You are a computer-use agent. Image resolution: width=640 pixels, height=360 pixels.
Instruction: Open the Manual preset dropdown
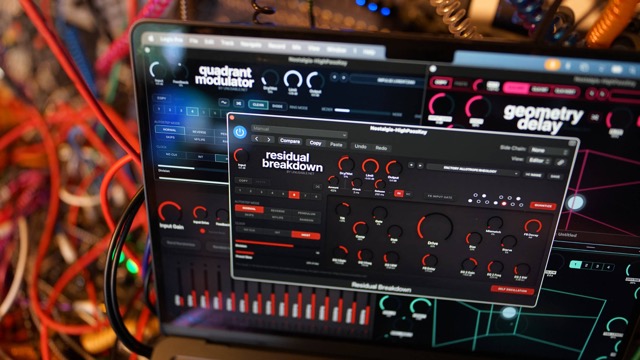pyautogui.click(x=299, y=131)
